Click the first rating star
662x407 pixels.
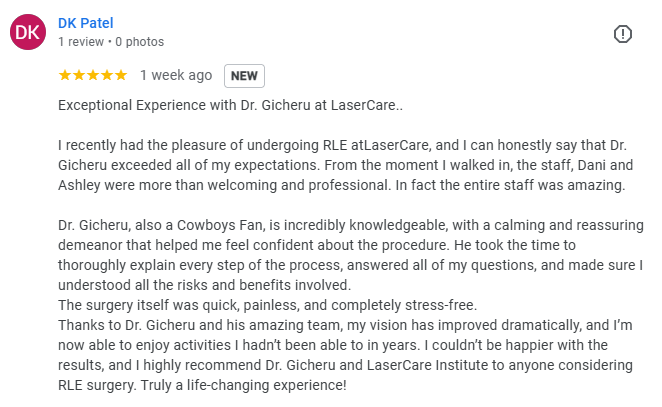65,75
